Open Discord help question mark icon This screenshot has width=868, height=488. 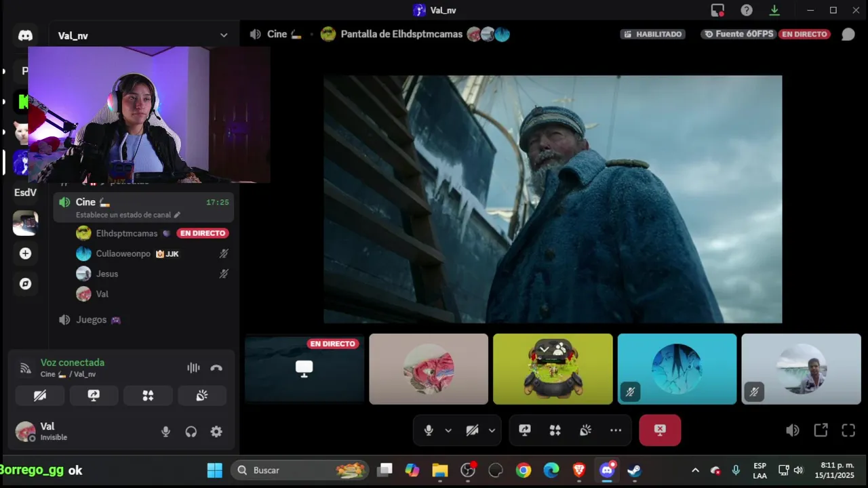(x=747, y=10)
